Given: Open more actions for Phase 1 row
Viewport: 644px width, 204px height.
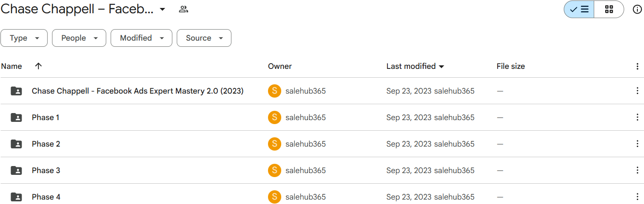Looking at the screenshot, I should [x=637, y=117].
